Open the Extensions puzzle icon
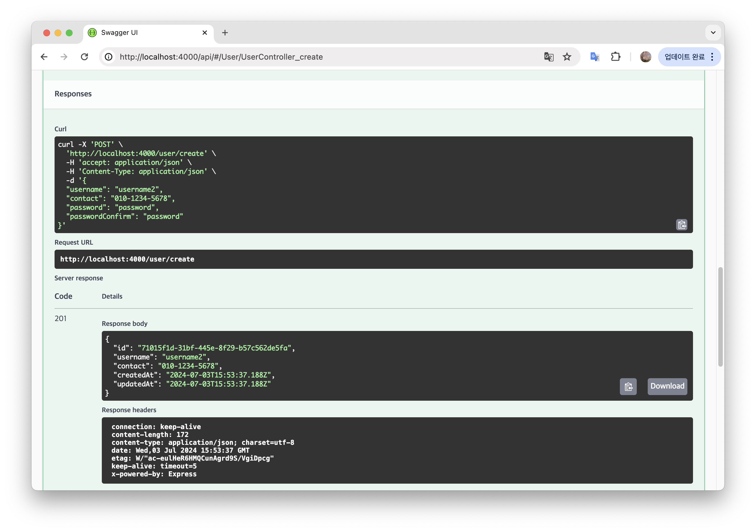This screenshot has width=756, height=532. pos(615,57)
